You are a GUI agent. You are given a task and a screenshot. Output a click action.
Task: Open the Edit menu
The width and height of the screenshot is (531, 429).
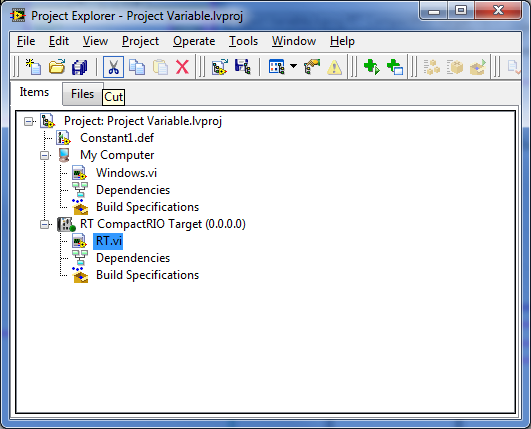coord(59,41)
